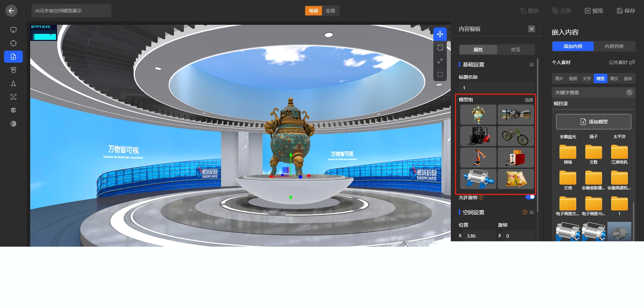Select the forklift model thumbnail in 模型组
Image resolution: width=644 pixels, height=308 pixels.
478,136
